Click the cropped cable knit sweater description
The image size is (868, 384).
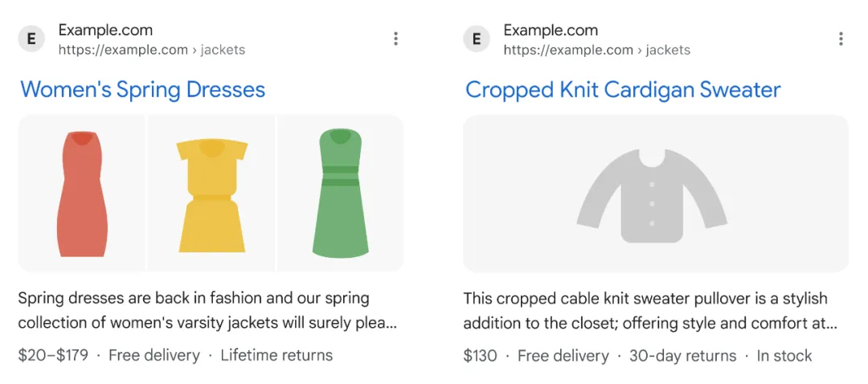tap(649, 311)
